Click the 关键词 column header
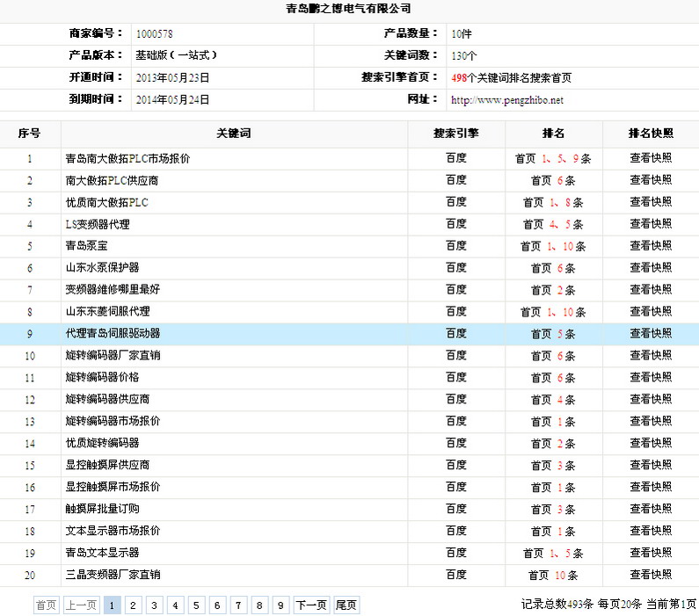This screenshot has width=699, height=616. click(234, 134)
